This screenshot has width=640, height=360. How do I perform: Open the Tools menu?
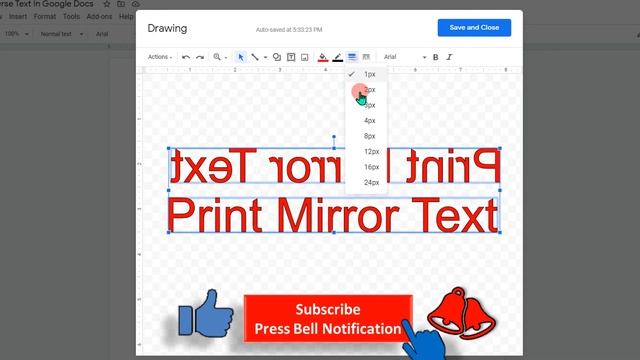(x=71, y=17)
